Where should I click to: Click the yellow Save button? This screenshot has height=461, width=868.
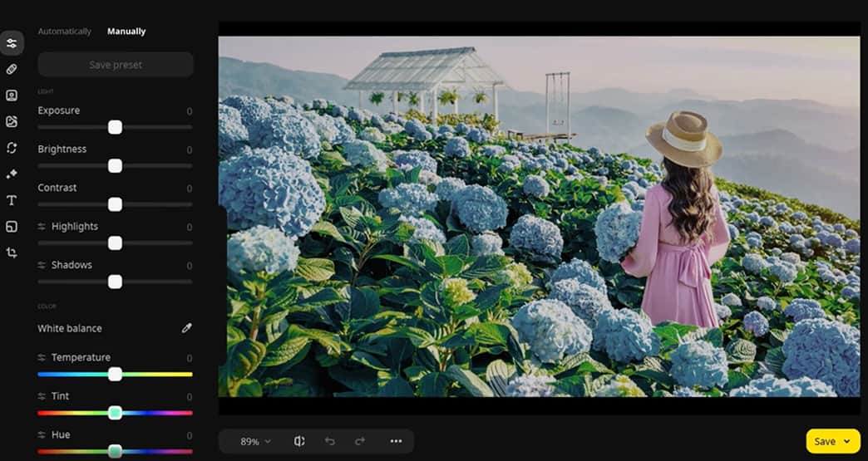coord(832,441)
